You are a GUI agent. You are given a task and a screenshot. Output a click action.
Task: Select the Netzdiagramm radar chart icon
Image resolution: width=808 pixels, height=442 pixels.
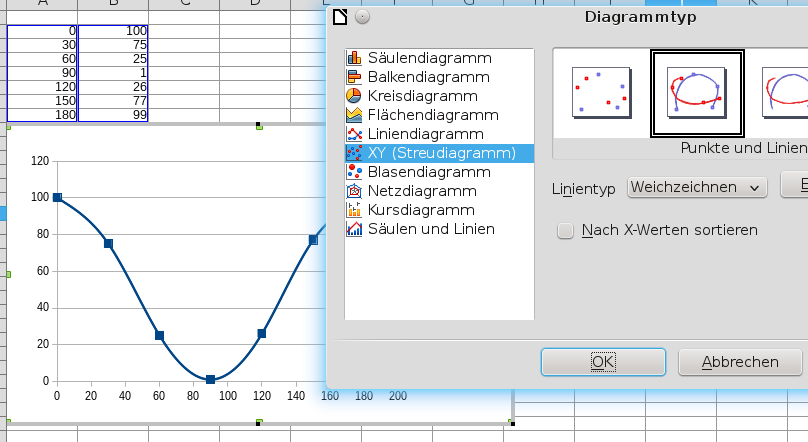pos(354,191)
